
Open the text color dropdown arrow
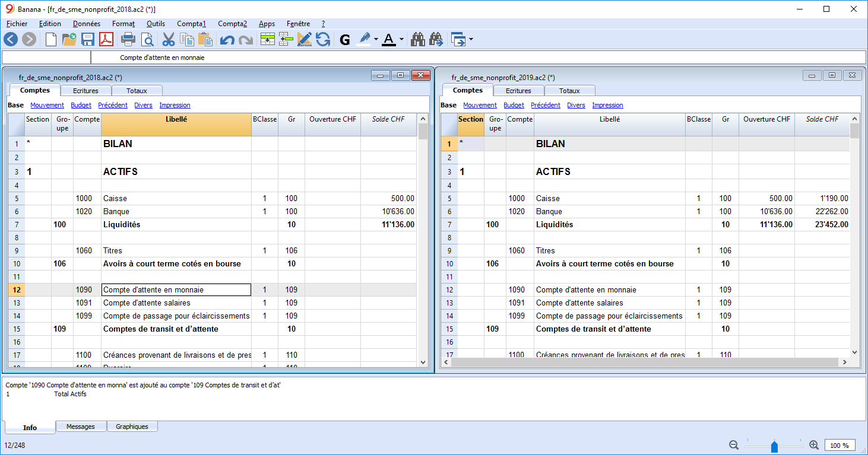pyautogui.click(x=402, y=40)
